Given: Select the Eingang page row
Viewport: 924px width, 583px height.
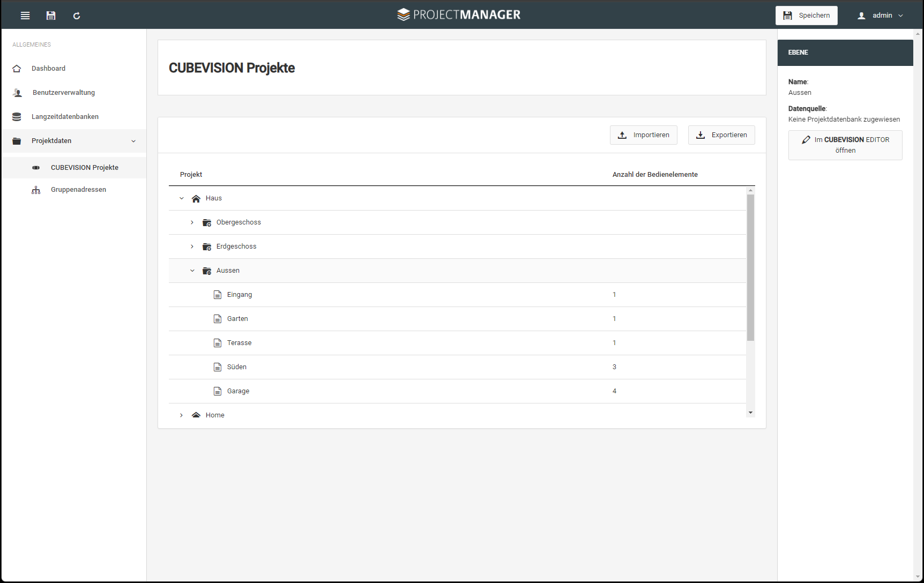Looking at the screenshot, I should click(457, 295).
